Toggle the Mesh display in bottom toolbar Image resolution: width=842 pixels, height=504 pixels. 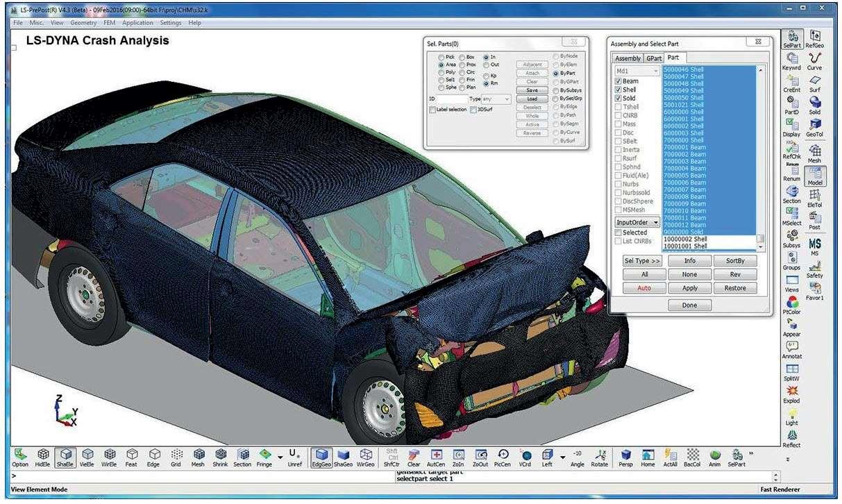tap(198, 457)
